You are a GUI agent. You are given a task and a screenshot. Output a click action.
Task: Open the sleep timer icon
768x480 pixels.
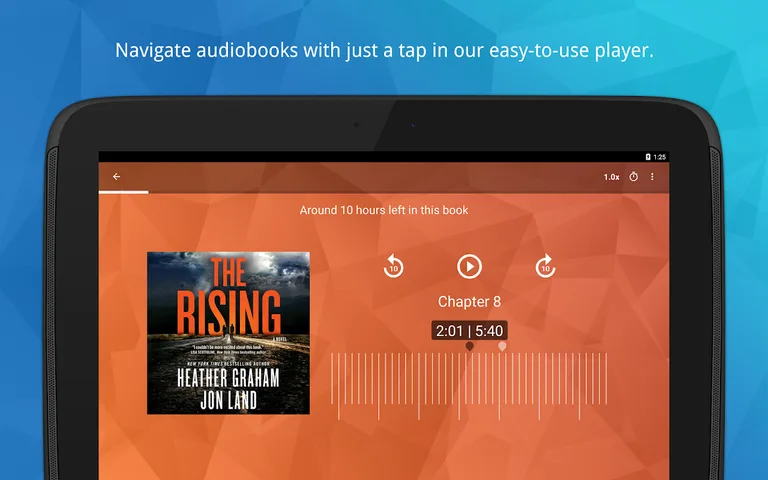coord(634,177)
